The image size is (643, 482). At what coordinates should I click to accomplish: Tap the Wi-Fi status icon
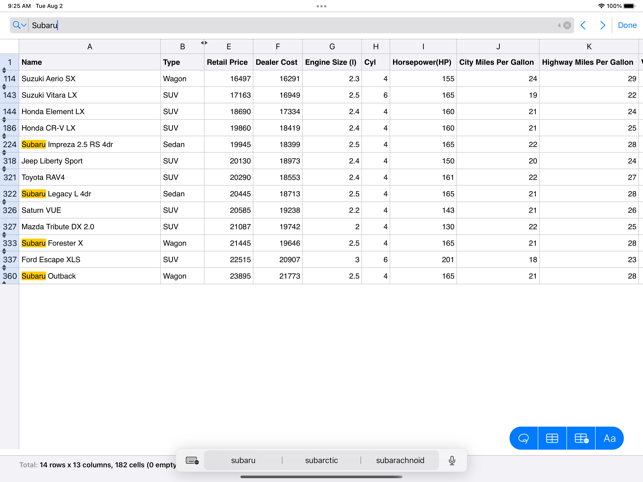(x=601, y=6)
